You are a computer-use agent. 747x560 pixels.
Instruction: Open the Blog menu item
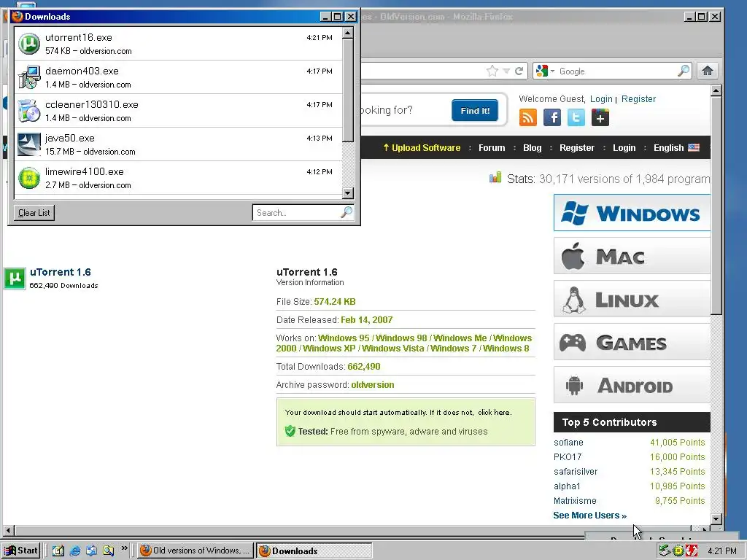coord(532,147)
